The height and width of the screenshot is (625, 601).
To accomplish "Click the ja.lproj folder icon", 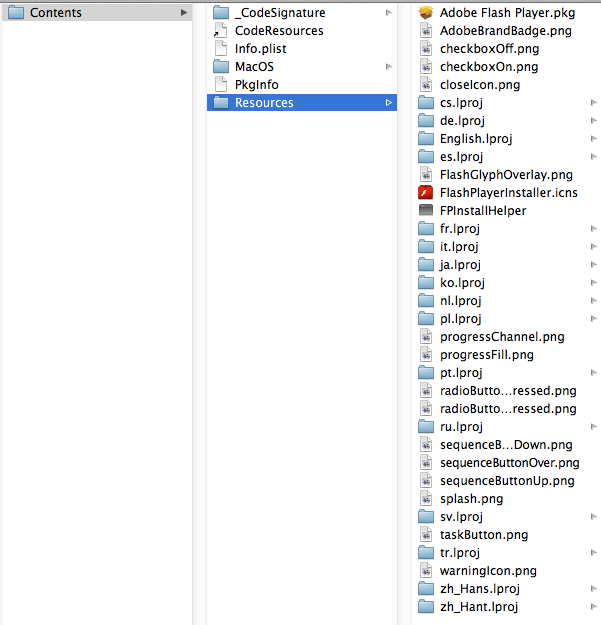I will pyautogui.click(x=426, y=265).
